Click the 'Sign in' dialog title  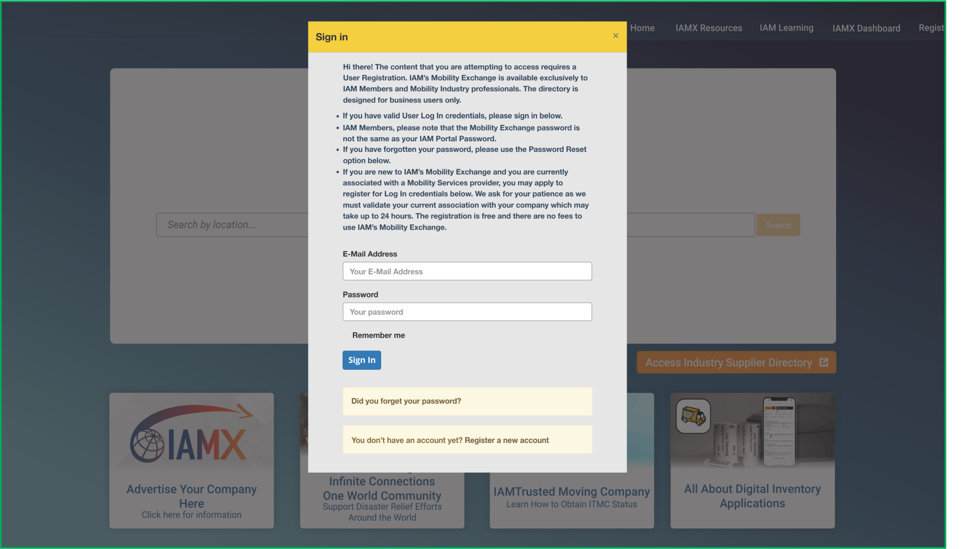pyautogui.click(x=332, y=37)
